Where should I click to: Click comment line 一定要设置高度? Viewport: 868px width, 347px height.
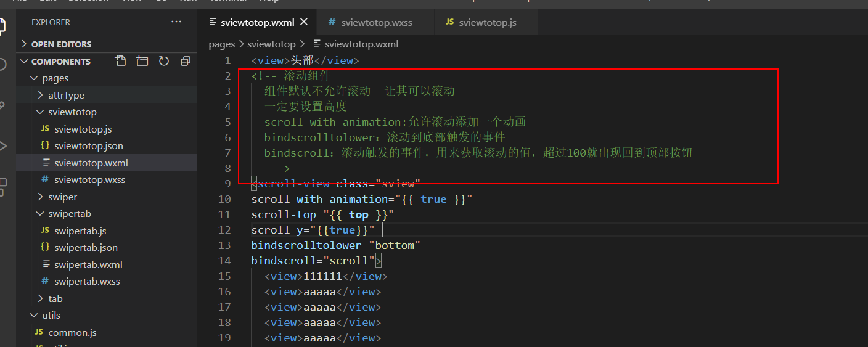point(306,107)
